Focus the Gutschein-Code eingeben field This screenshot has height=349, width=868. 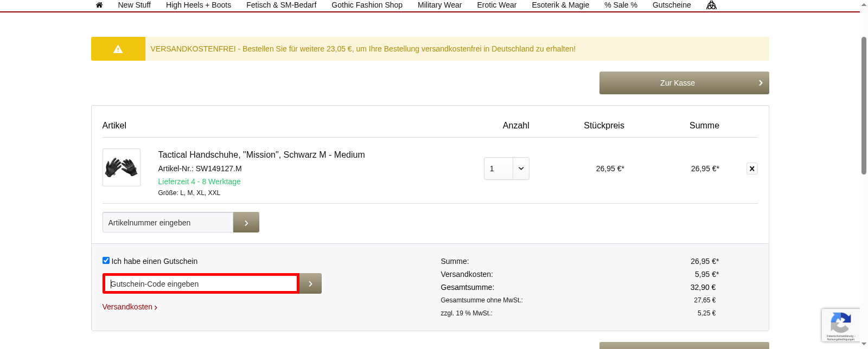point(201,283)
